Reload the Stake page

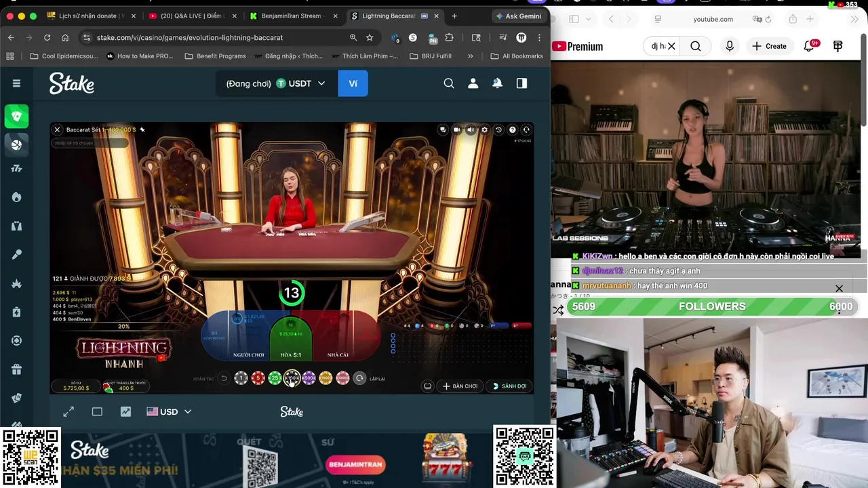[x=47, y=37]
